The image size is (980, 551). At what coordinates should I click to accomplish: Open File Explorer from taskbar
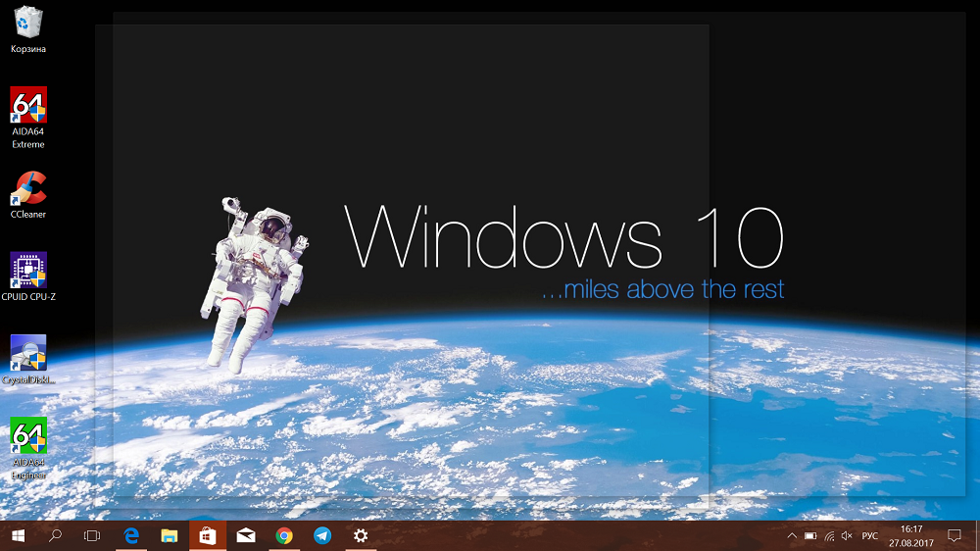point(170,536)
